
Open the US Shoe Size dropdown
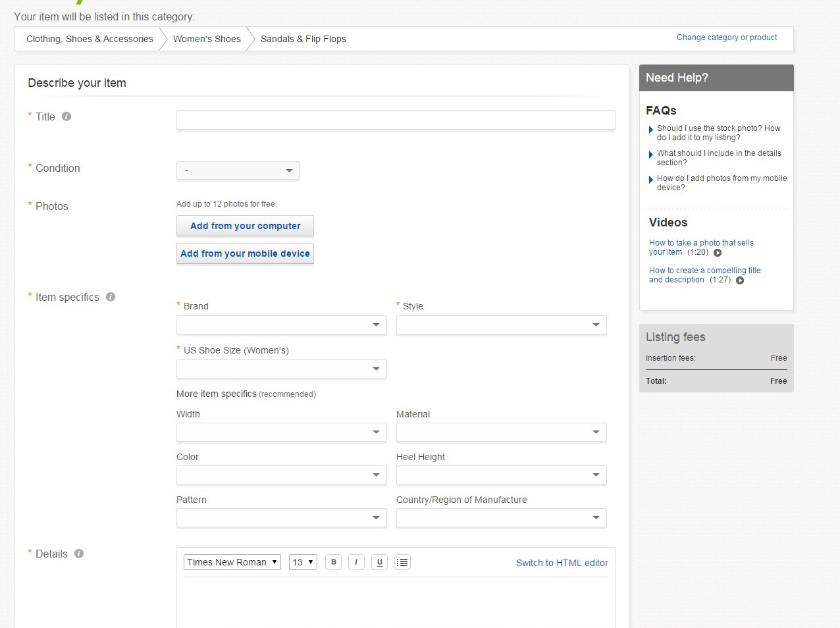click(281, 369)
